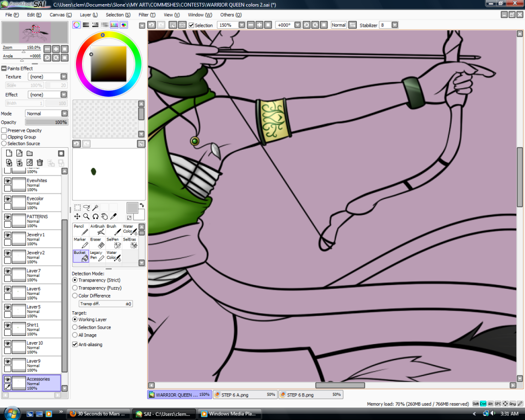The image size is (525, 420).
Task: Choose the Legacy Pen tool
Action: click(97, 256)
